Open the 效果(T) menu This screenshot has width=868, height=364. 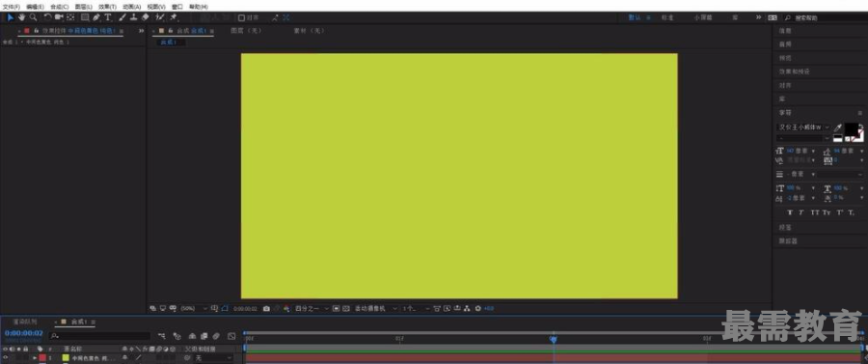tap(107, 7)
